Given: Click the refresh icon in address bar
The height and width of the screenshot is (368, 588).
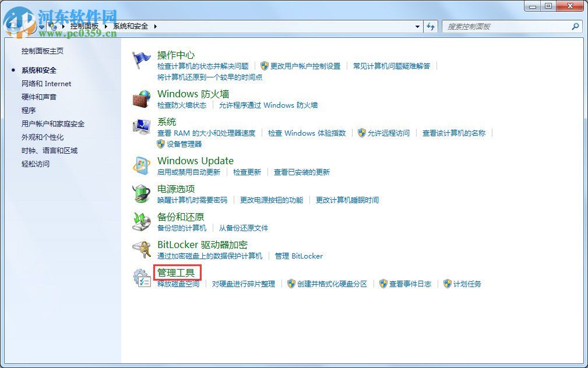Looking at the screenshot, I should pyautogui.click(x=430, y=26).
